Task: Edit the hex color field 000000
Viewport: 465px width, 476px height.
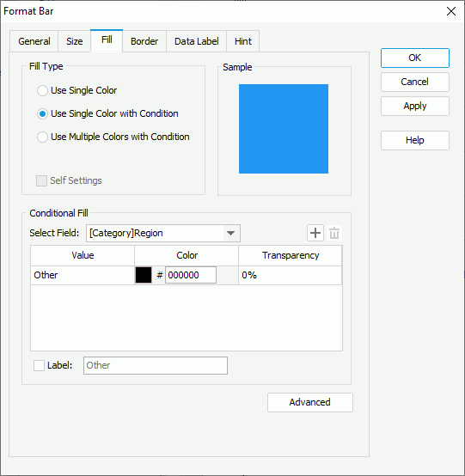Action: click(191, 275)
